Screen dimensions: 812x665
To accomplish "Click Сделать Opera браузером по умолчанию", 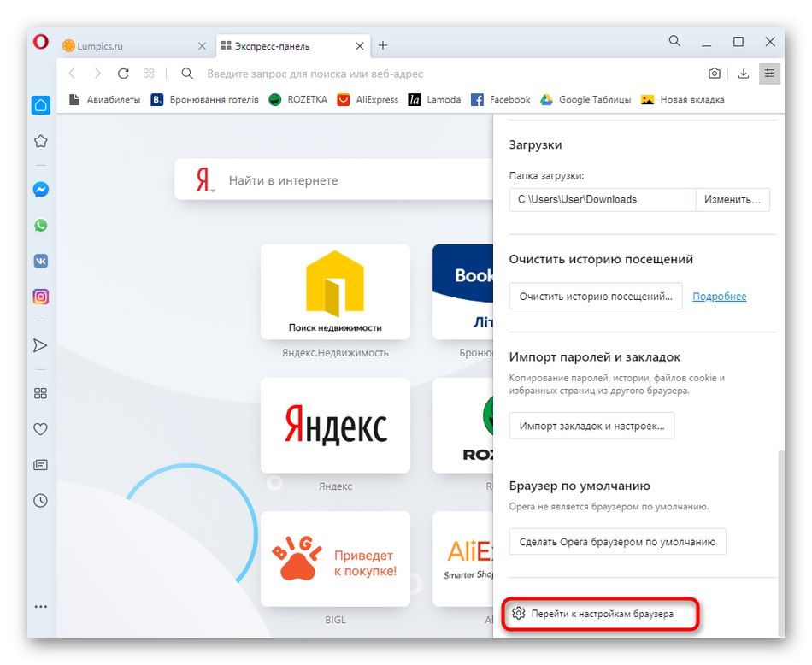I will [617, 542].
